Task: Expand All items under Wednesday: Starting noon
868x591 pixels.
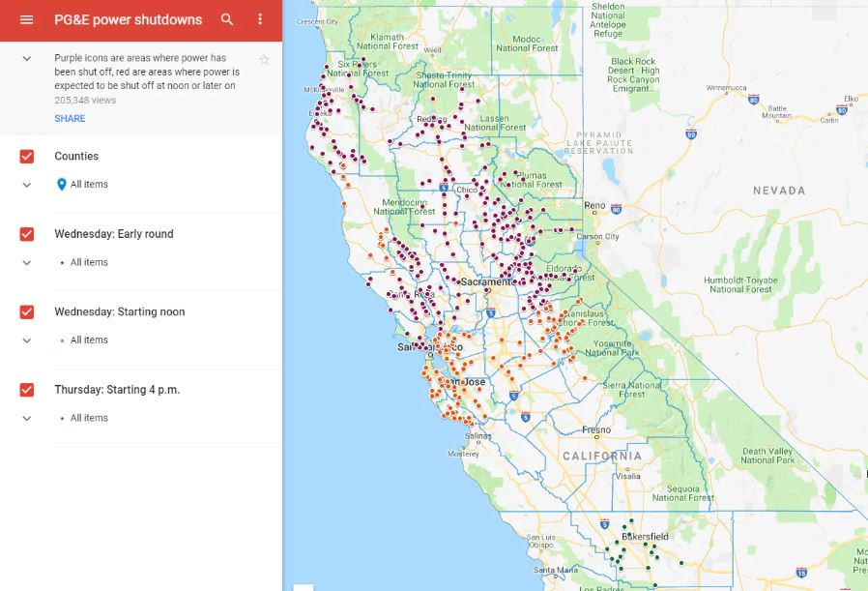Action: 27,340
